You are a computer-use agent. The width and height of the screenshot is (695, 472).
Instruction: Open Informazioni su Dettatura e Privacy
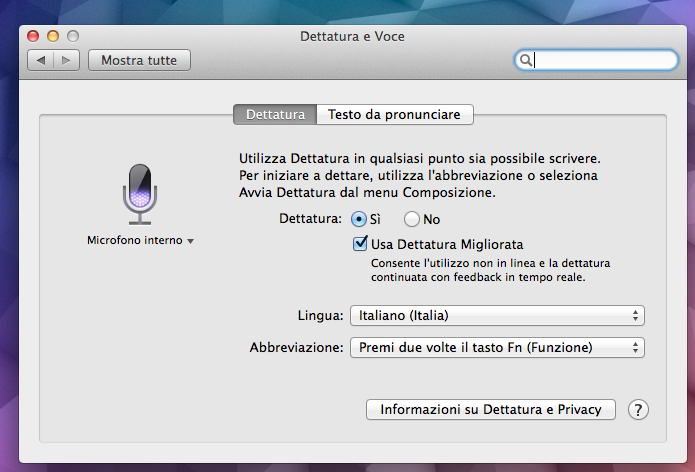coord(491,409)
